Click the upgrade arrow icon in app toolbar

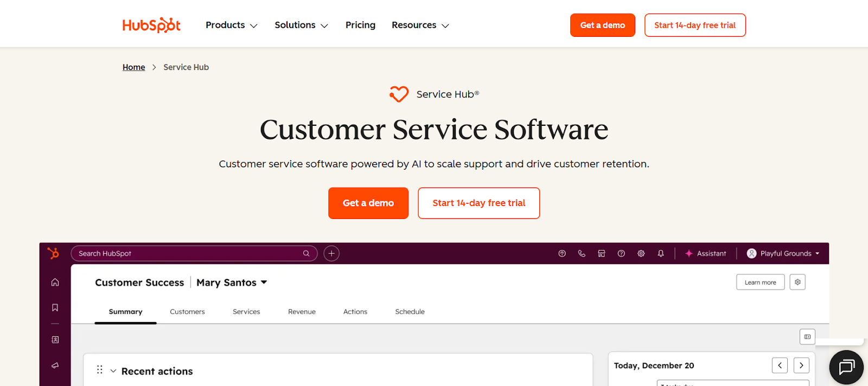point(562,253)
